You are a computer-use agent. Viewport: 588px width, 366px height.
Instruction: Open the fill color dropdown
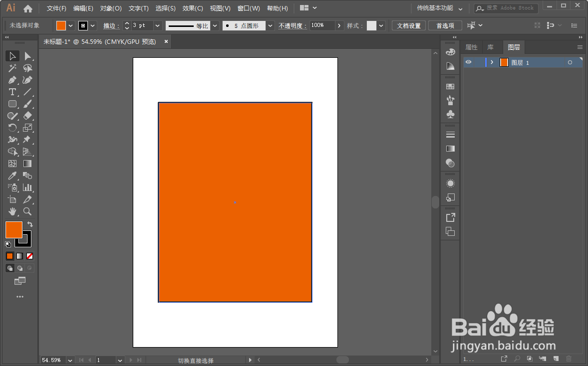coord(70,26)
